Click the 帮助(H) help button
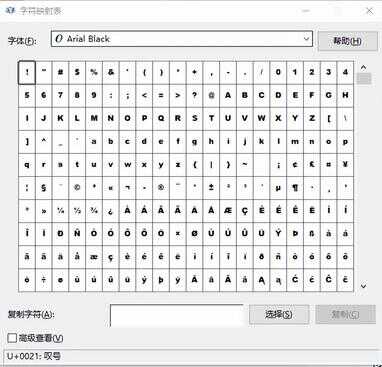382x367 pixels. click(347, 41)
